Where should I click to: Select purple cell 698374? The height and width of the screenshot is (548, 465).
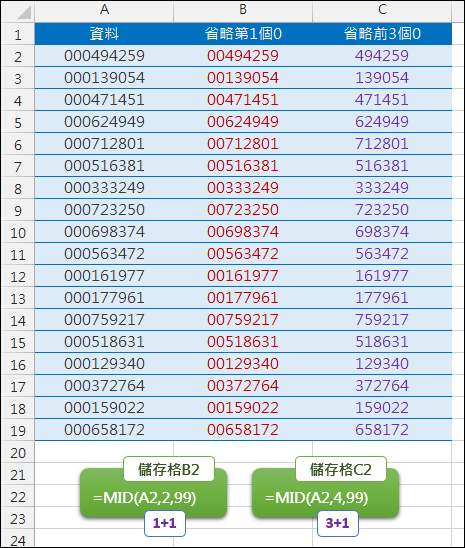coord(382,232)
